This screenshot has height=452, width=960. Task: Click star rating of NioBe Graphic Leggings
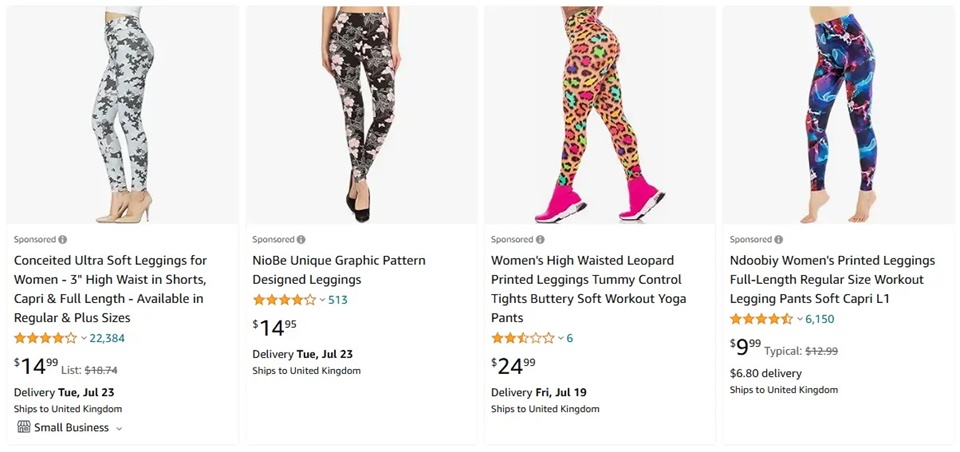pos(284,300)
